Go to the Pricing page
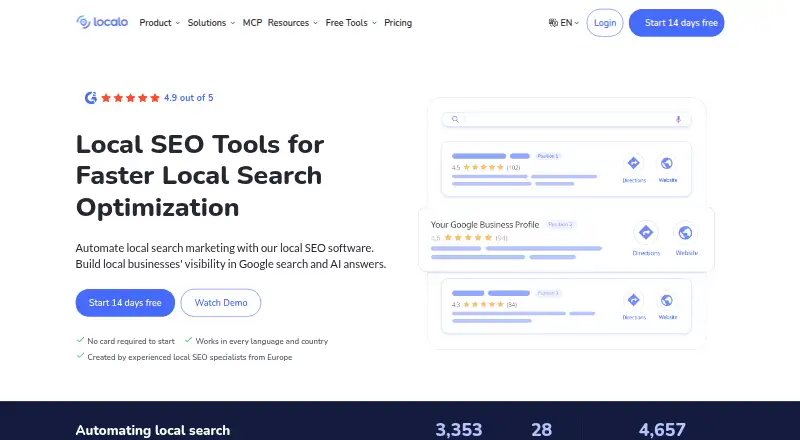The width and height of the screenshot is (800, 440). (398, 22)
